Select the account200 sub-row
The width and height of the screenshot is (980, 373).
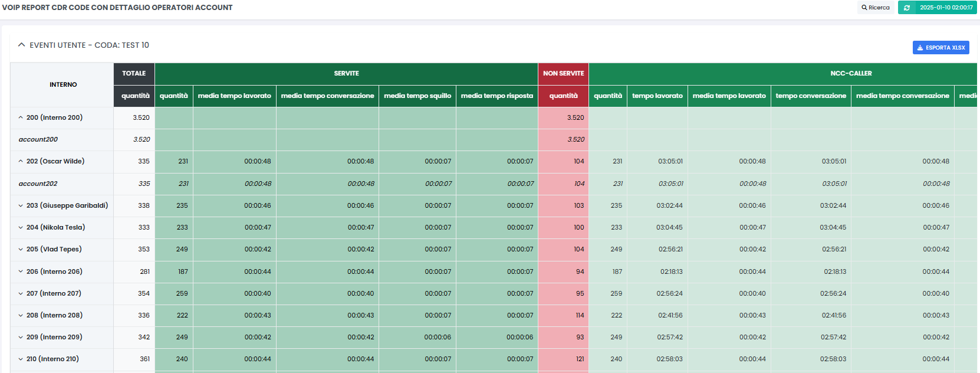pyautogui.click(x=38, y=139)
